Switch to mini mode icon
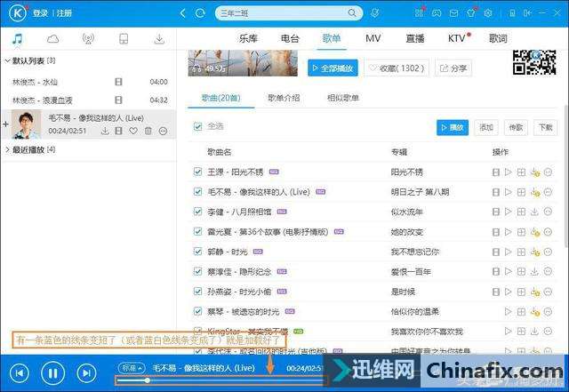The height and width of the screenshot is (392, 569). (x=527, y=13)
